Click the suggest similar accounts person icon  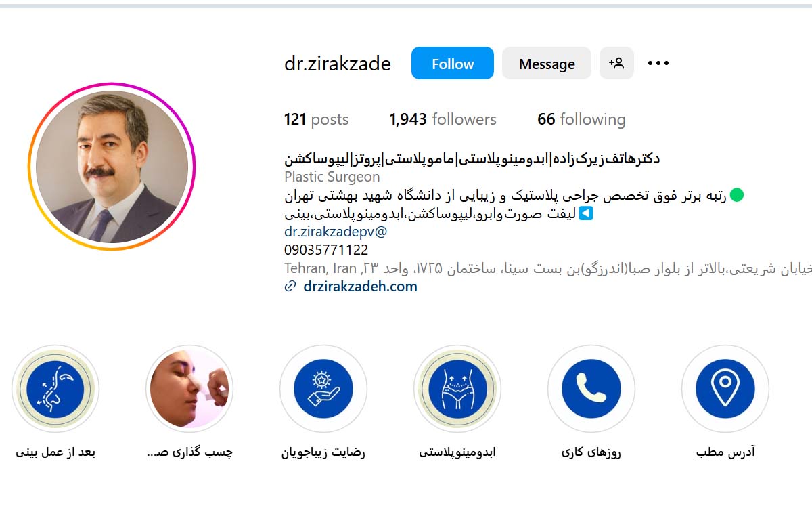(x=616, y=64)
